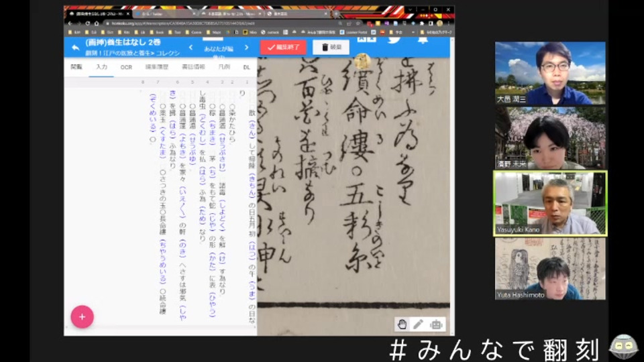This screenshot has width=644, height=362.
Task: Select the pencil annotate tool in image viewer
Action: tap(418, 324)
